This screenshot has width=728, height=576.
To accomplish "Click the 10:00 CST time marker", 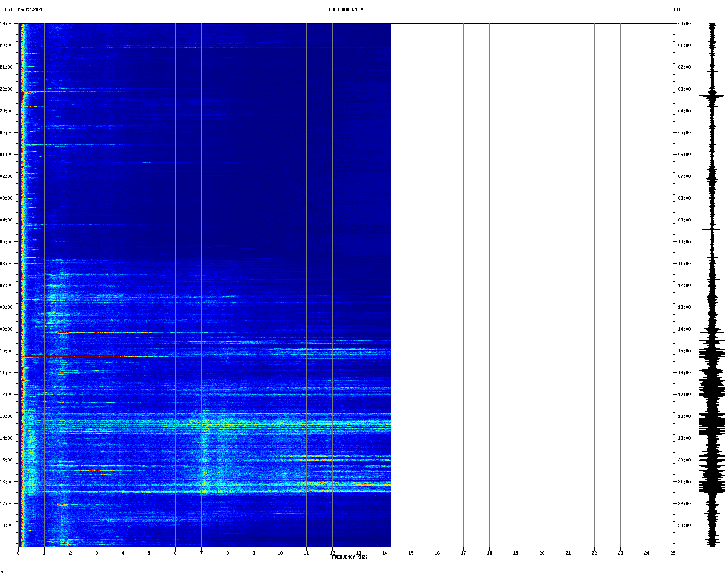I will pos(7,351).
